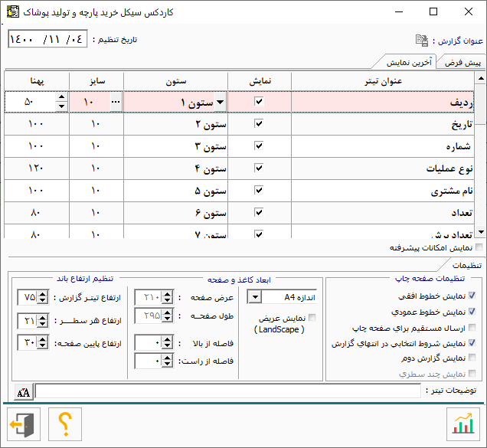Screen dimensions: 487x448
Task: Decrease فاصله از راست spinner value
Action: point(168,364)
